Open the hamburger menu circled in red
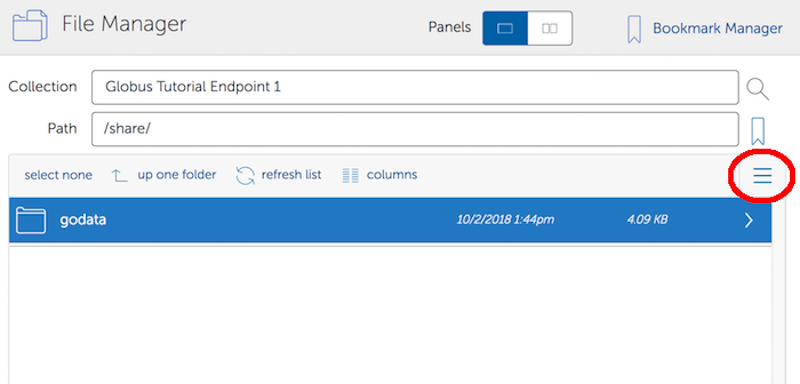The height and width of the screenshot is (384, 800). [x=763, y=175]
